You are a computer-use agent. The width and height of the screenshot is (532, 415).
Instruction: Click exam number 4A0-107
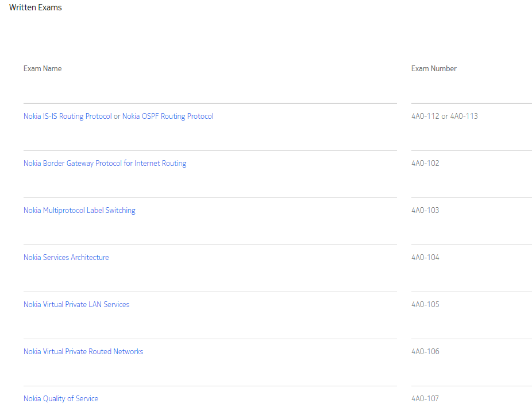pos(425,399)
